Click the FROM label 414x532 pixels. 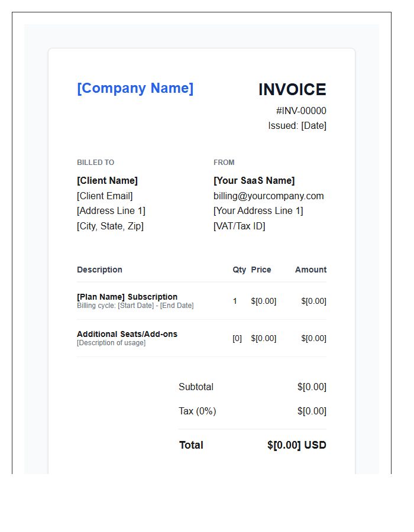click(224, 163)
